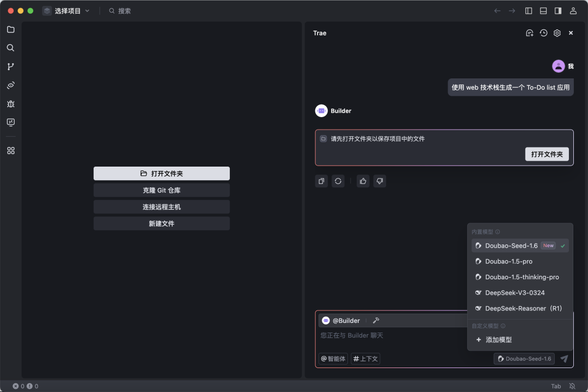The image size is (588, 392).
Task: Open chat history clock icon
Action: tap(543, 33)
